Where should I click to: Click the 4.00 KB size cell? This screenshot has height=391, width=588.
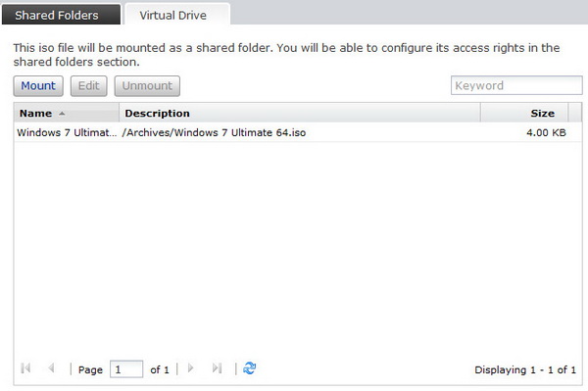coord(546,132)
